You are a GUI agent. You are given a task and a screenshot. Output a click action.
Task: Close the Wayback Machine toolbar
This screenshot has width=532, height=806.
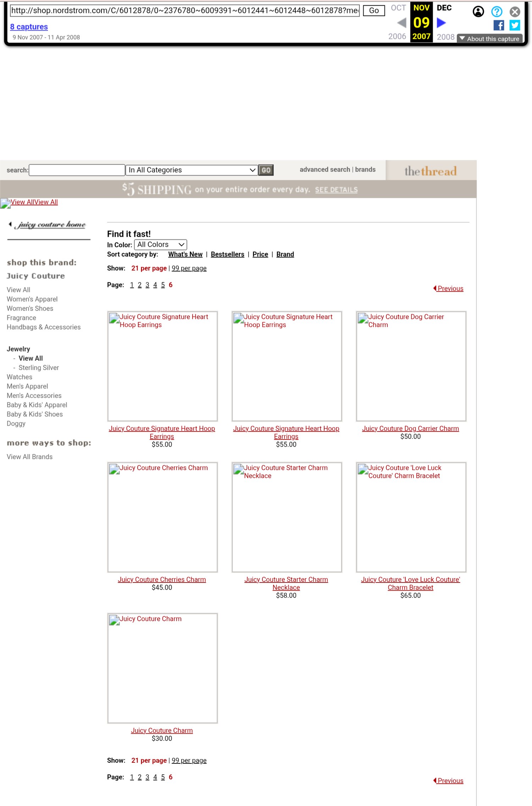[x=515, y=12]
